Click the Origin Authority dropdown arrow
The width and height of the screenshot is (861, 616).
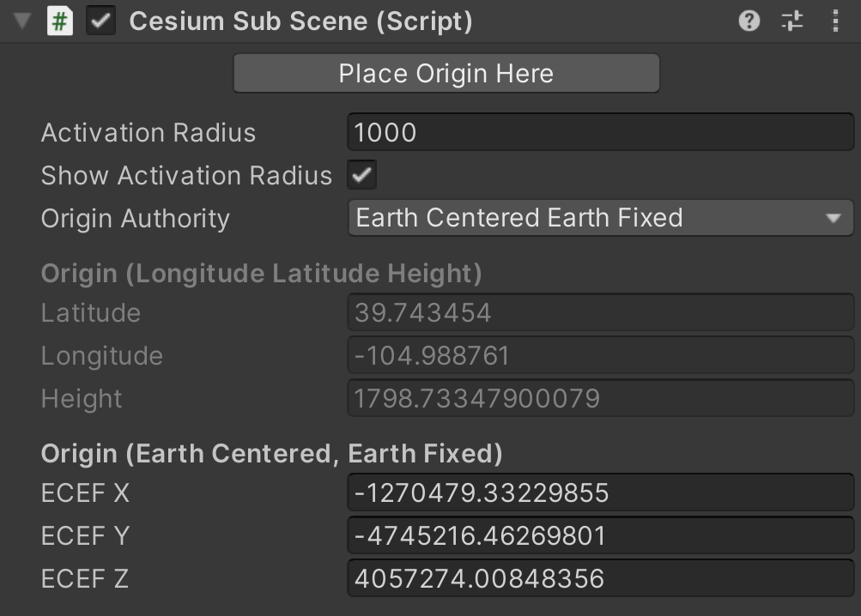(833, 219)
